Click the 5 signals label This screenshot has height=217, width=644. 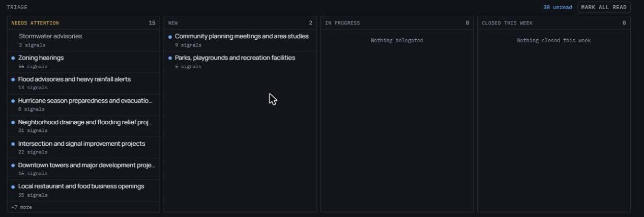pos(188,66)
